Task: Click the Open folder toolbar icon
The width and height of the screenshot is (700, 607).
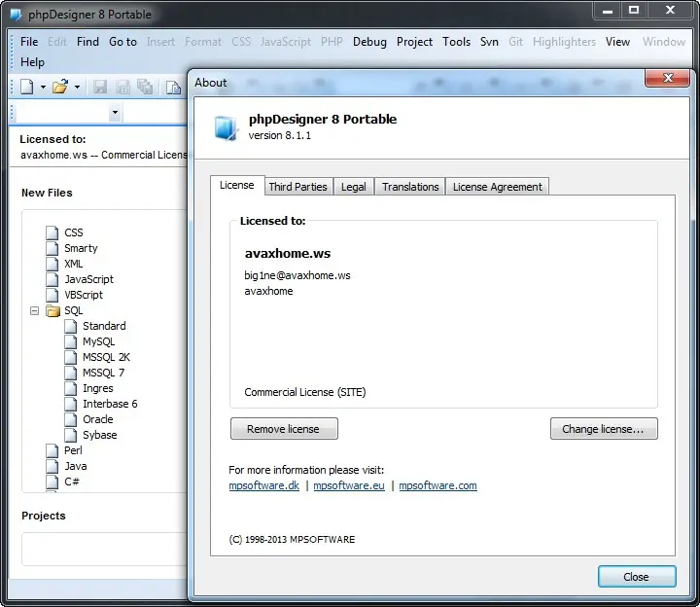Action: coord(60,87)
